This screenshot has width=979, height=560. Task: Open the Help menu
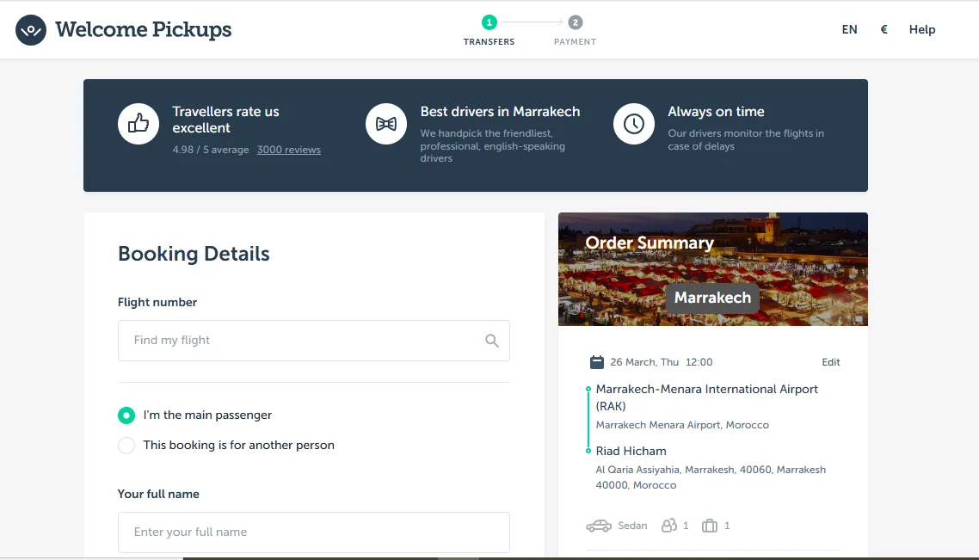tap(922, 29)
